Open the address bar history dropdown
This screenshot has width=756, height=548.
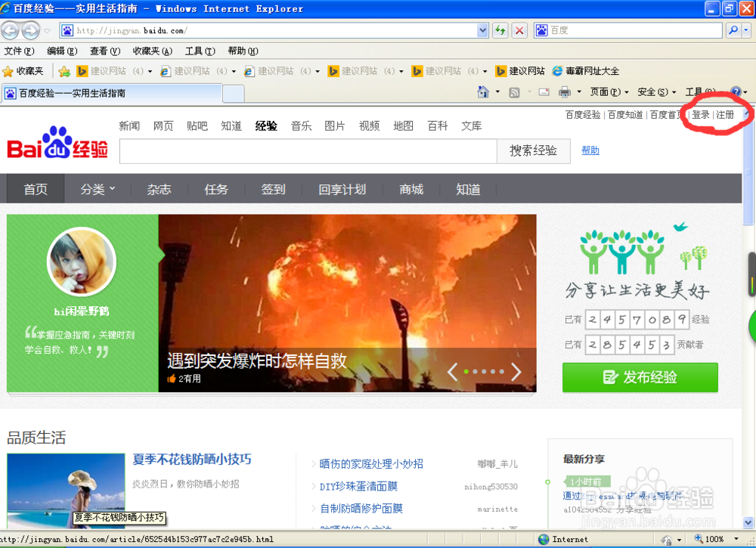[x=482, y=30]
